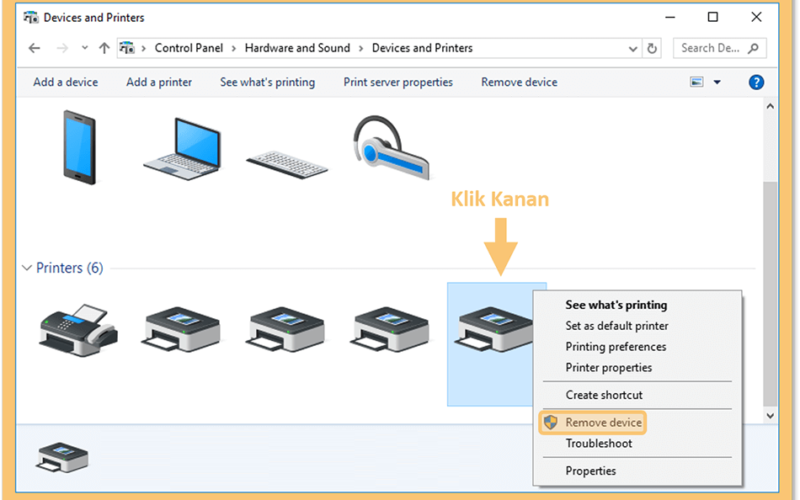The height and width of the screenshot is (500, 800).
Task: Open the view options dropdown arrow
Action: coord(717,82)
